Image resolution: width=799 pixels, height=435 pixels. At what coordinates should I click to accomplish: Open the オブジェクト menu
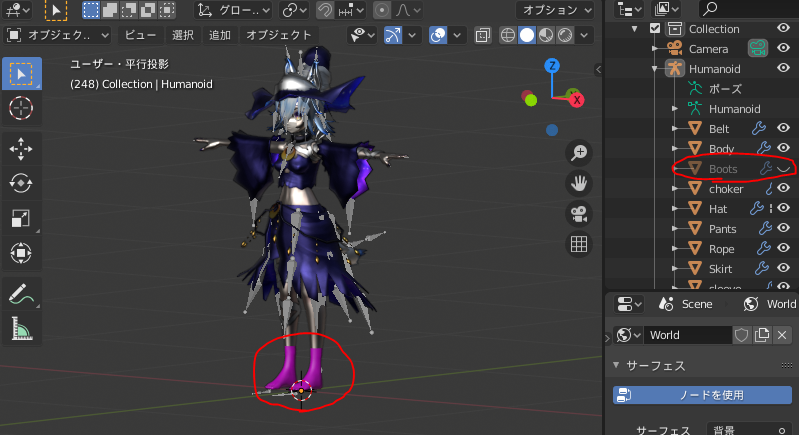278,35
